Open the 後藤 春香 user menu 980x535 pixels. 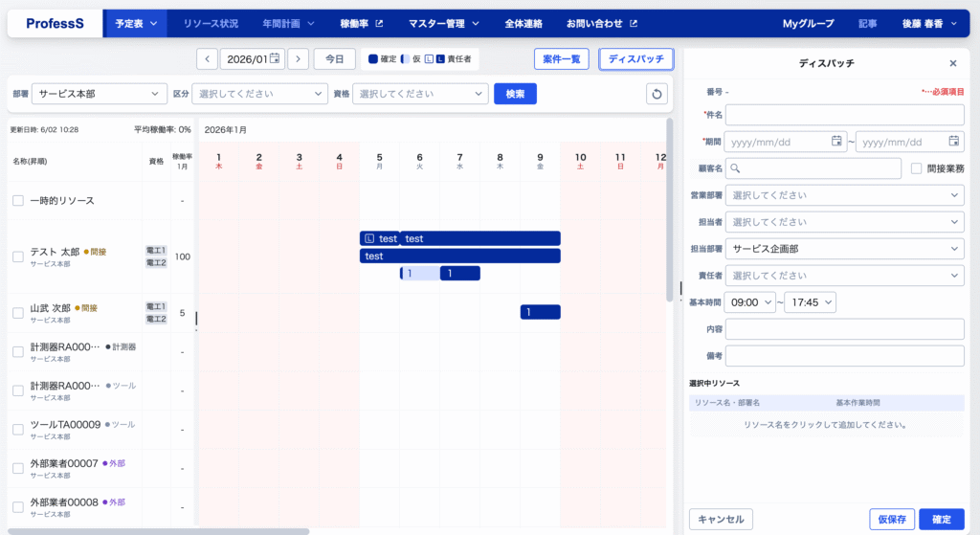pos(929,24)
